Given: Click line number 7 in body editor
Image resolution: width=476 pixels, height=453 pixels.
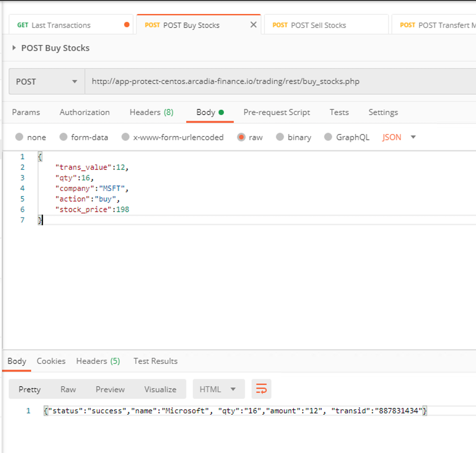Looking at the screenshot, I should coord(22,220).
